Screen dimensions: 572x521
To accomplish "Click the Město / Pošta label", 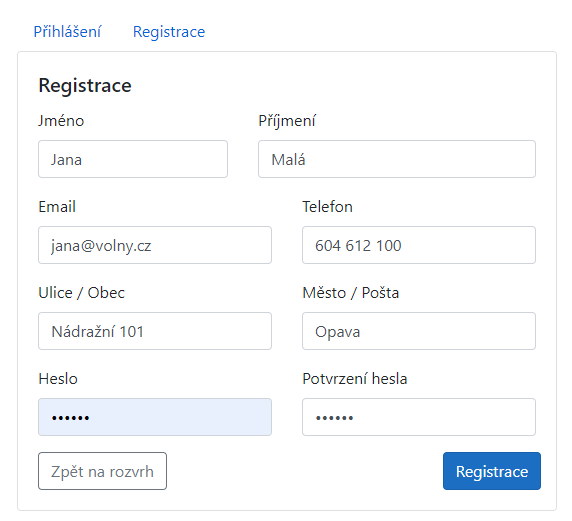I will (351, 293).
